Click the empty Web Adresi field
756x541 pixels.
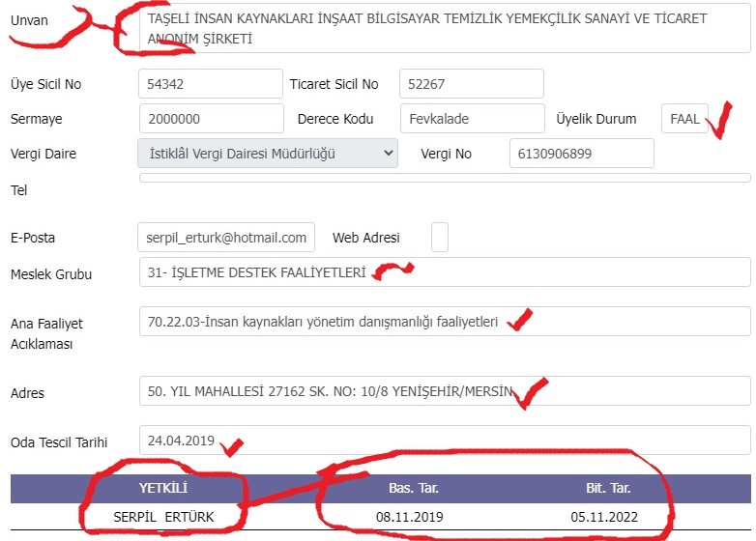pyautogui.click(x=440, y=237)
